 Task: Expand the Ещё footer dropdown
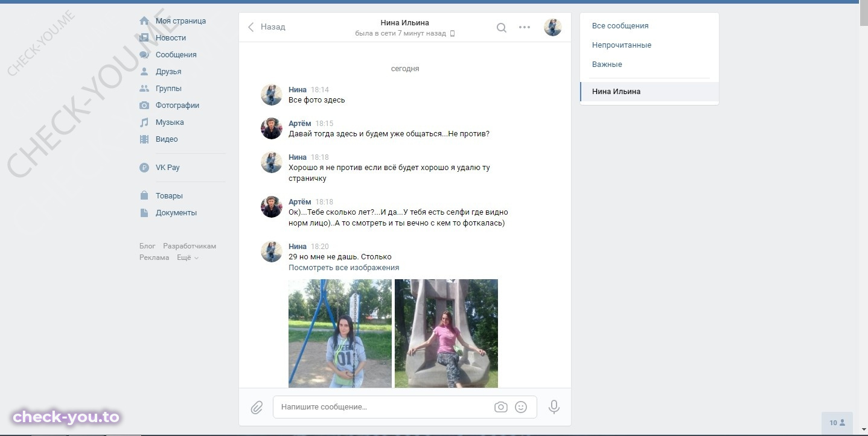click(x=188, y=257)
